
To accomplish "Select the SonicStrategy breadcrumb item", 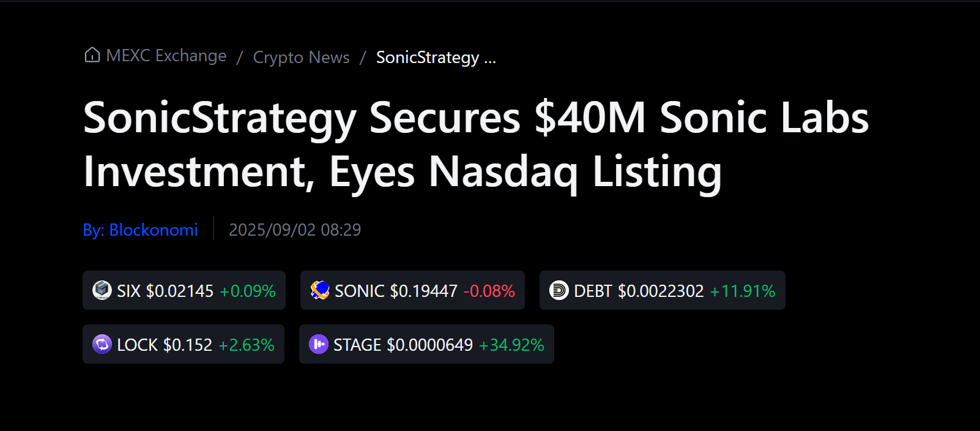I will [x=436, y=57].
